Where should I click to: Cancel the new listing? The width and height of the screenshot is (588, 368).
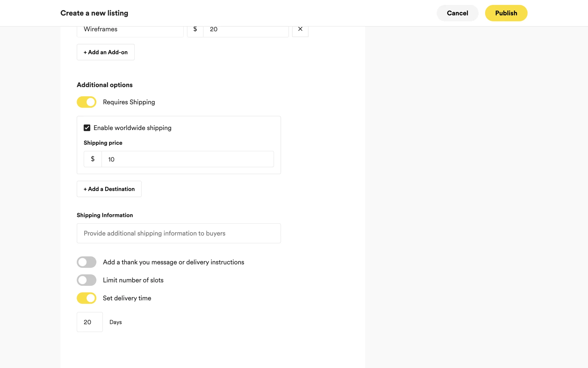457,13
